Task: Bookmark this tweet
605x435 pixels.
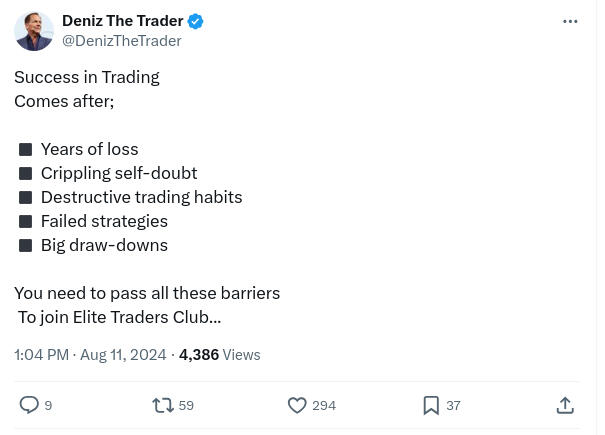Action: (431, 405)
